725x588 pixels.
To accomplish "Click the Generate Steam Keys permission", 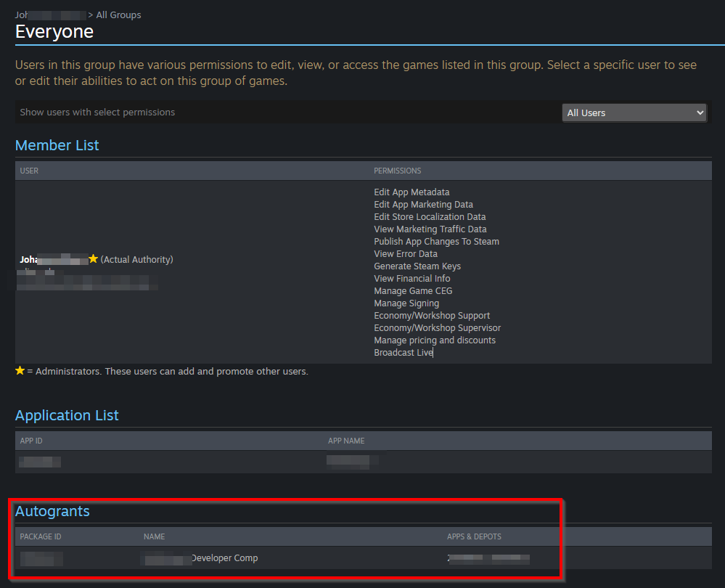I will point(417,266).
